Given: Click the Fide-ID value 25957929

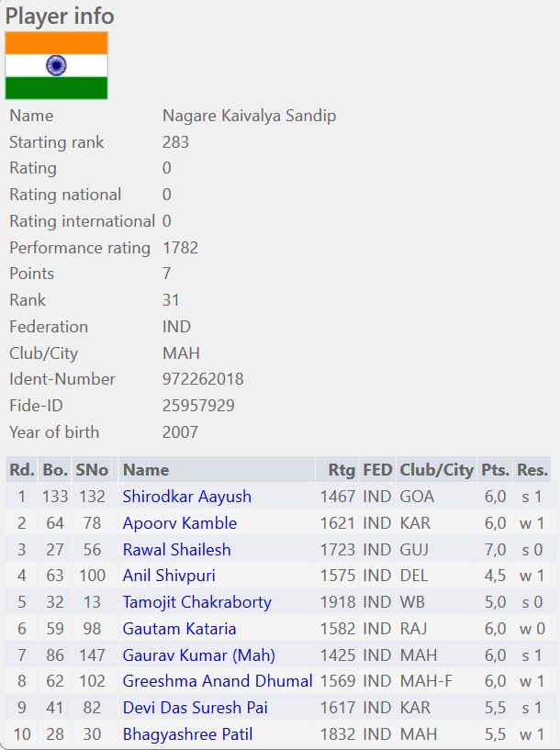Looking at the screenshot, I should [x=198, y=406].
